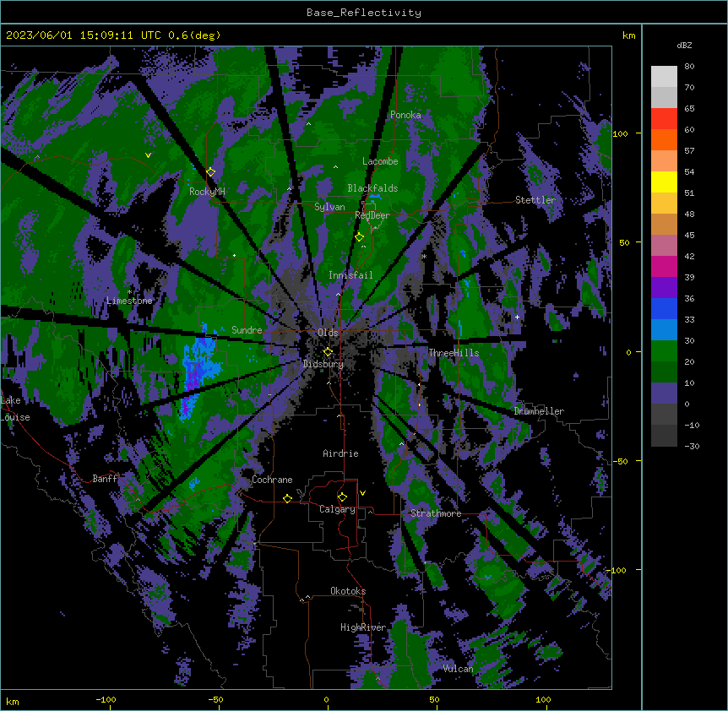Viewport: 728px width, 711px height.
Task: Click the Ponoka city label
Action: tap(405, 115)
